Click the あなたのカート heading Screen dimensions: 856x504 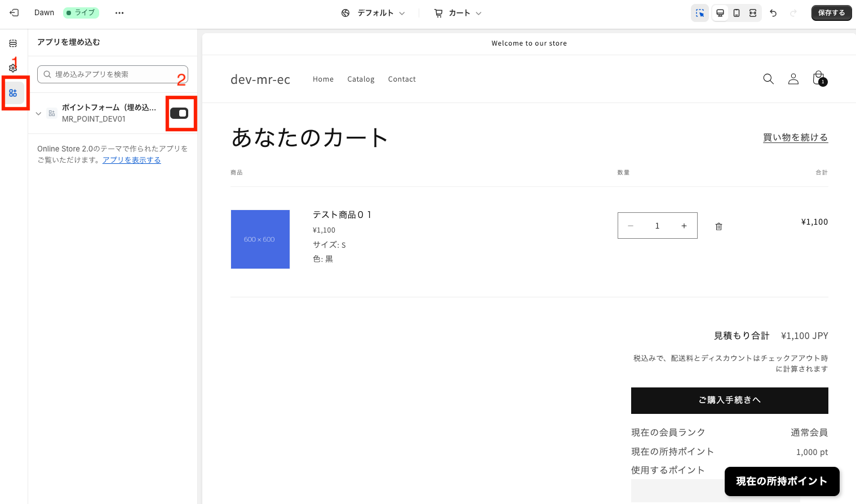click(x=309, y=137)
